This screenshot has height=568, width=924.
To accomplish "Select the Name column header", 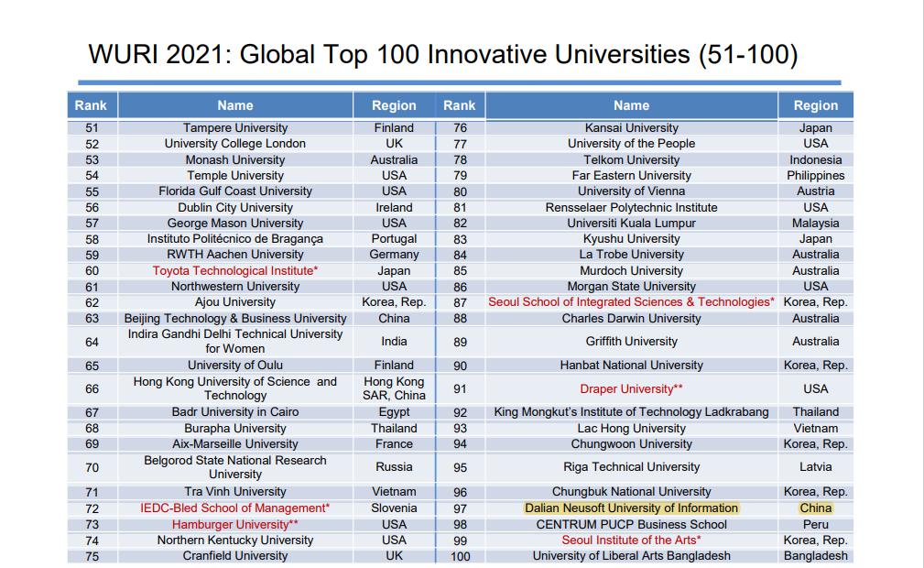I will [234, 104].
